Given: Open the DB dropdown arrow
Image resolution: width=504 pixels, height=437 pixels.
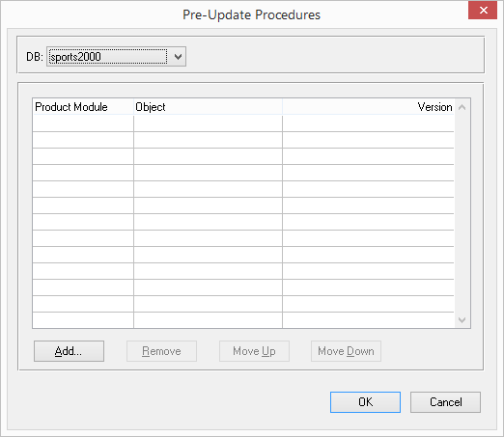Looking at the screenshot, I should [178, 57].
